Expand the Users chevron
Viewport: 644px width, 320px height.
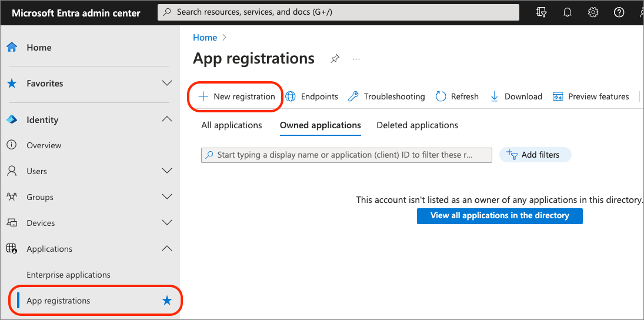167,171
